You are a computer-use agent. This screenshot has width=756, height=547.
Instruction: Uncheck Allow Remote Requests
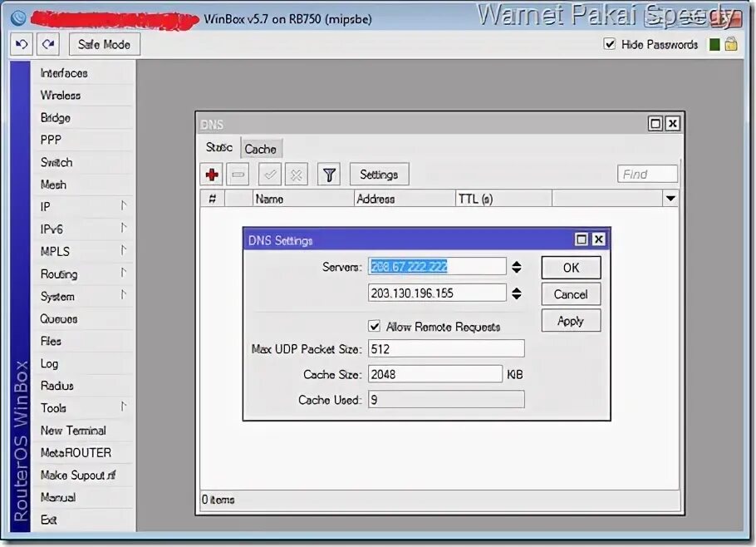(x=374, y=327)
